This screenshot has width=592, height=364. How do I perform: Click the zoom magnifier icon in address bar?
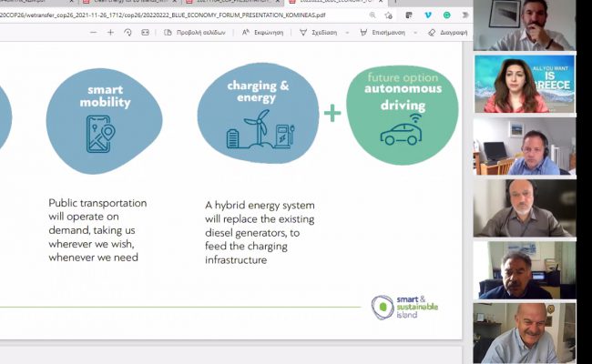(x=373, y=15)
